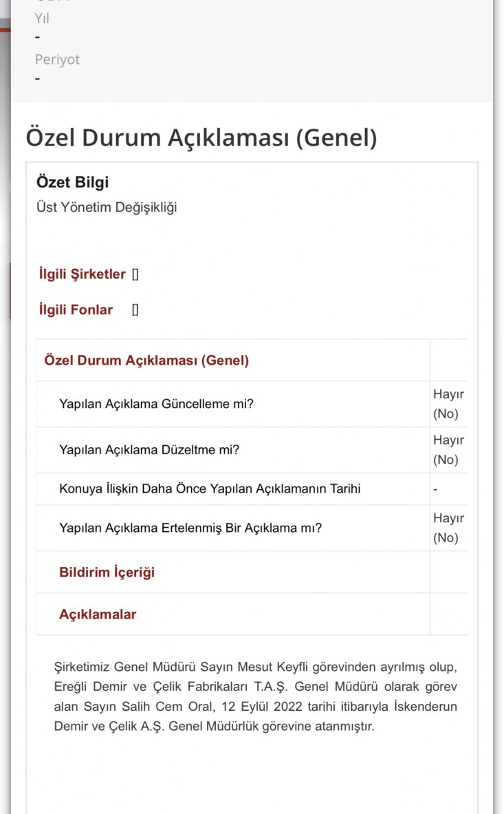
Task: Click the "Hayır (No)" value for Ertelenmiş
Action: pos(448,528)
